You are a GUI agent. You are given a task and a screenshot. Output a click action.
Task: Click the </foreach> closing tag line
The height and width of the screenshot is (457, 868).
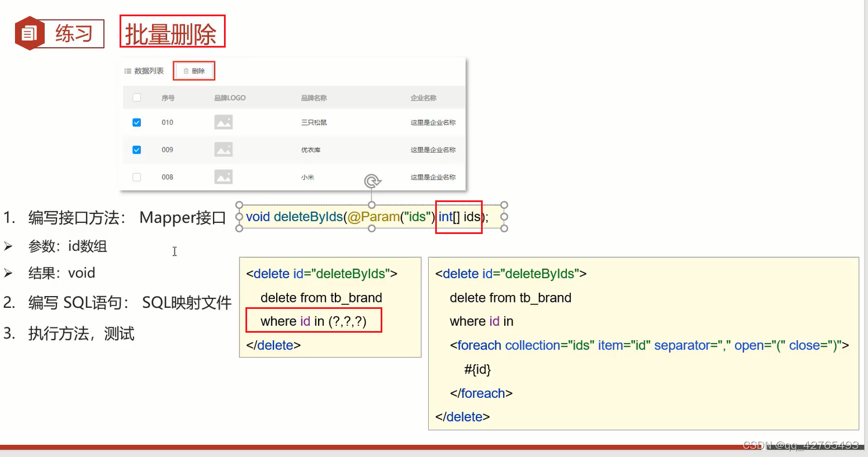tap(481, 393)
